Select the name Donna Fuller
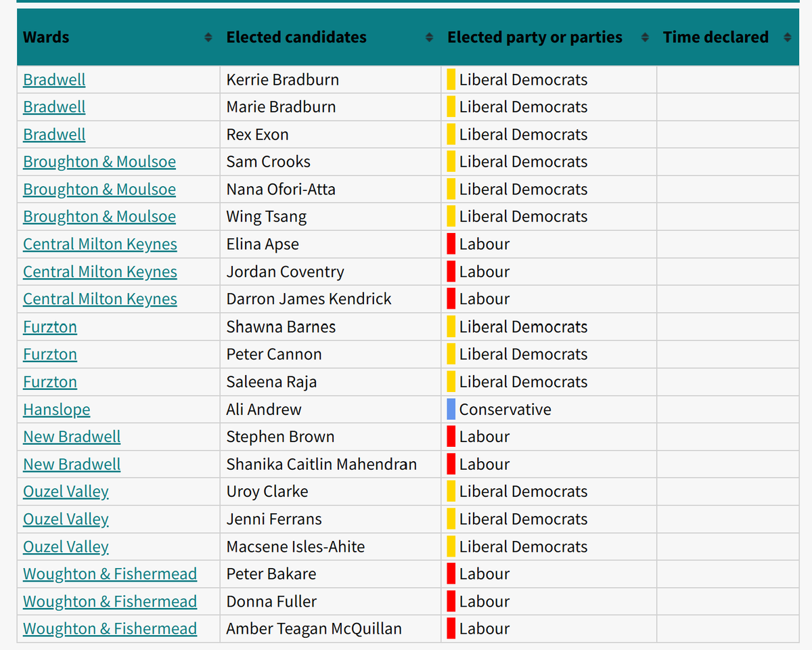The height and width of the screenshot is (650, 812). coord(271,601)
